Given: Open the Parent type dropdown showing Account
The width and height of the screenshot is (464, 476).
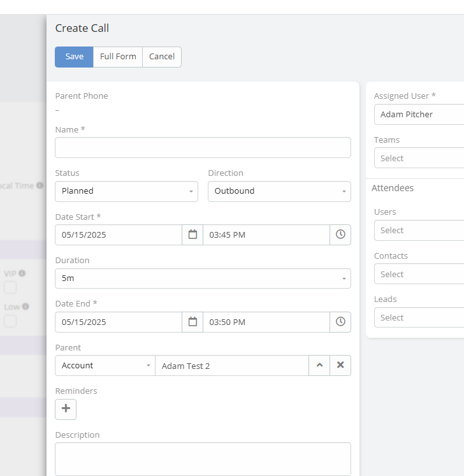Looking at the screenshot, I should tap(105, 365).
